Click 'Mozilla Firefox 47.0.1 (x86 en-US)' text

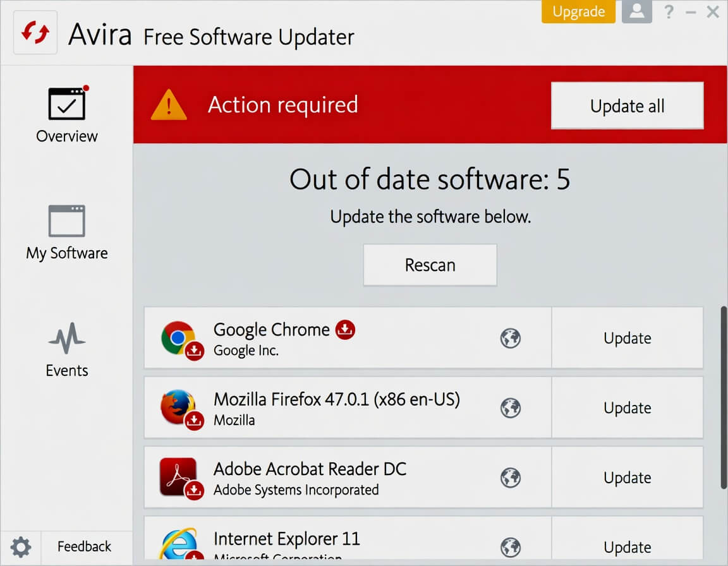coord(337,399)
